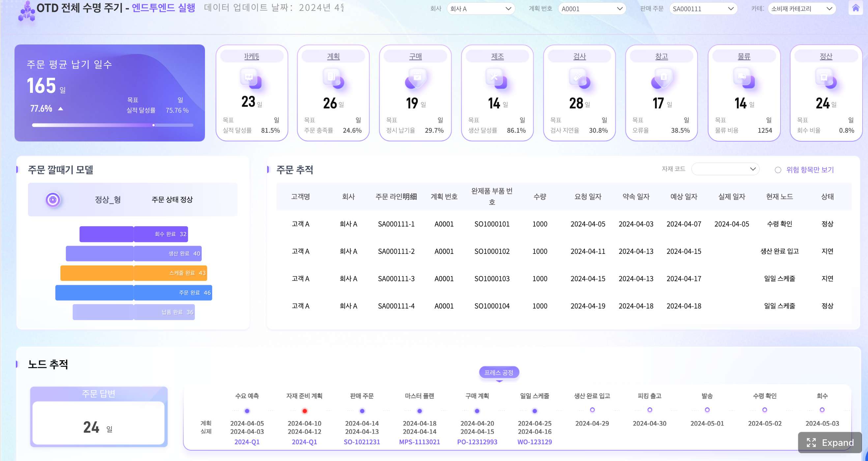
Task: Click the settlement stage icon above 24일
Action: [826, 78]
